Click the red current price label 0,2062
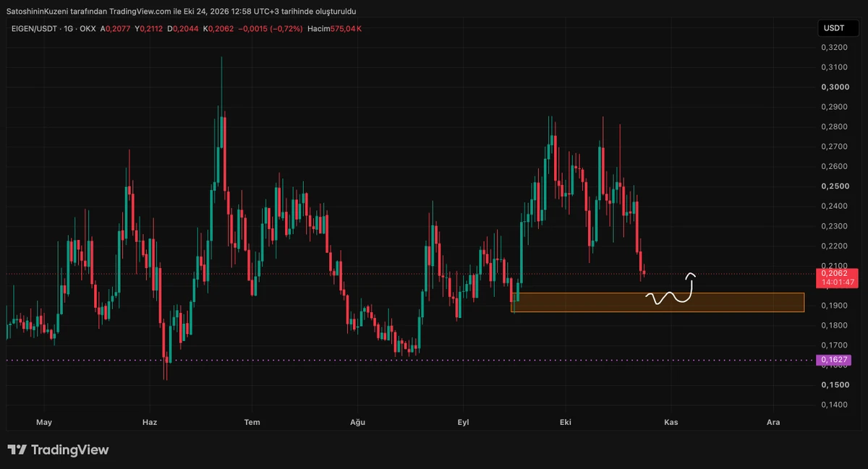 tap(836, 277)
